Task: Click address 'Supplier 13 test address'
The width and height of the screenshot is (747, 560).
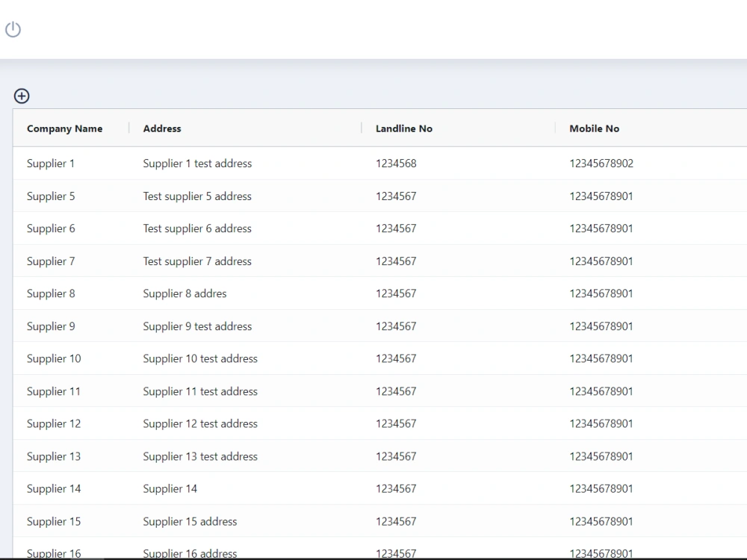Action: pyautogui.click(x=200, y=457)
